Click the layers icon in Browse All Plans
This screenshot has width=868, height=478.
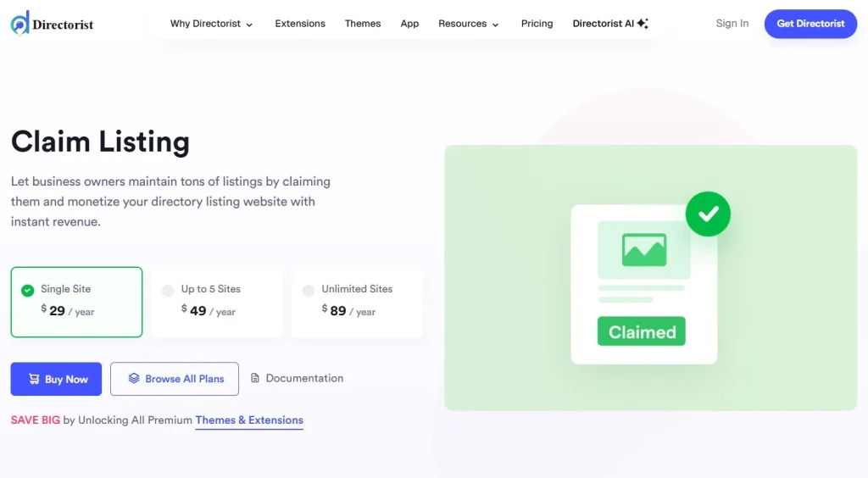point(134,378)
